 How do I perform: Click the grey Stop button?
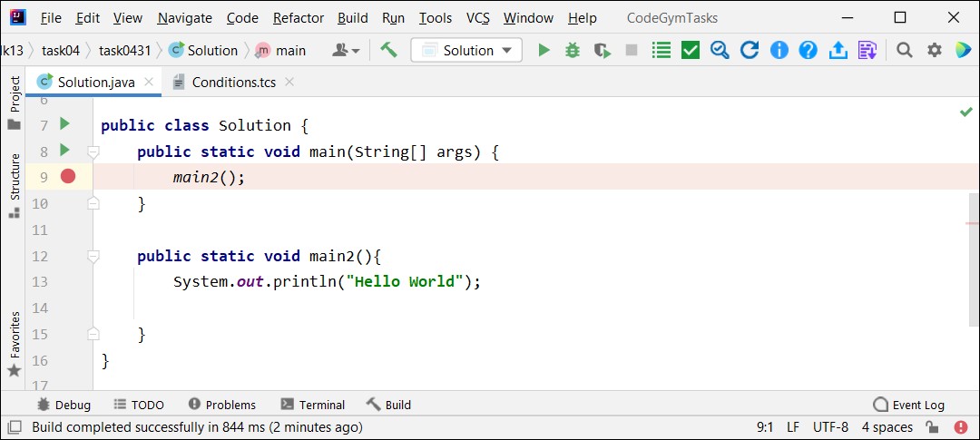click(x=632, y=50)
